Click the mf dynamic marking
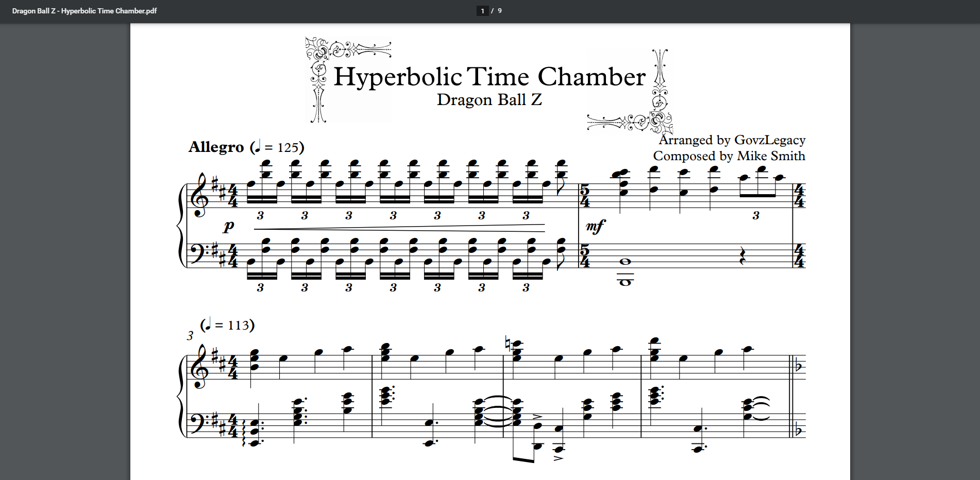Viewport: 980px width, 480px height. click(x=595, y=226)
